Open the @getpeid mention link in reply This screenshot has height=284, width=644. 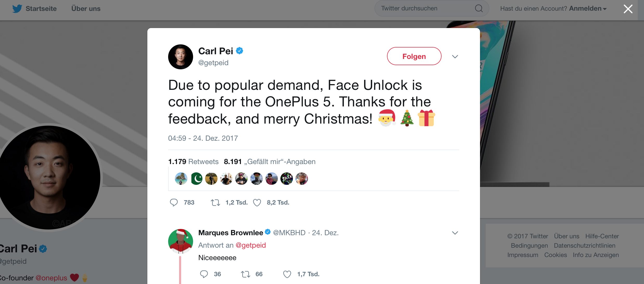(x=251, y=245)
